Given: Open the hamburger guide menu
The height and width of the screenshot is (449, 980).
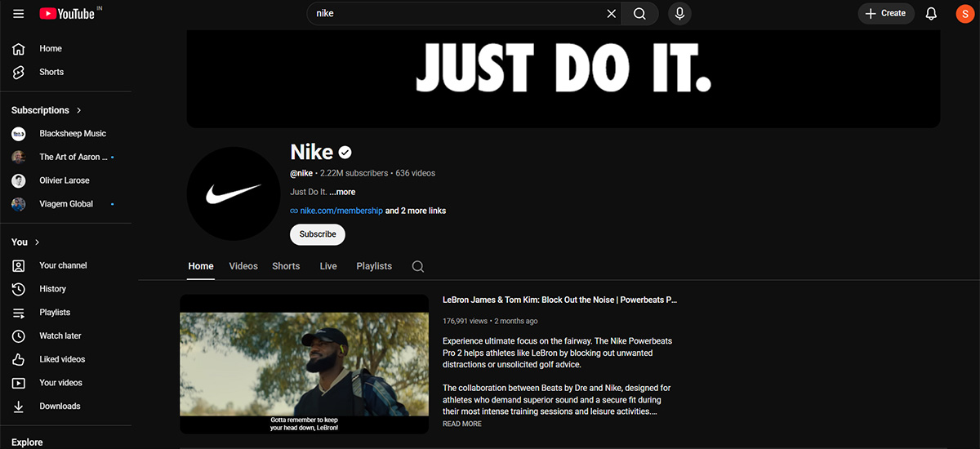Looking at the screenshot, I should click(x=18, y=14).
